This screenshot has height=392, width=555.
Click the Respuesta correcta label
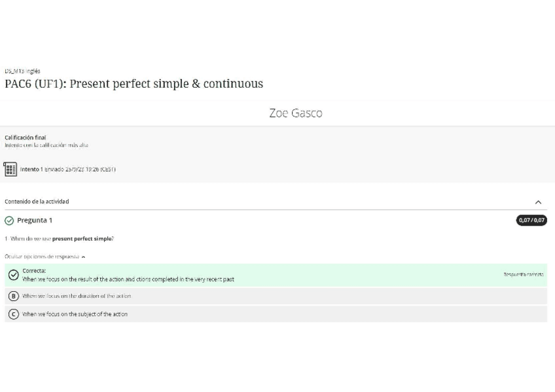[523, 275]
